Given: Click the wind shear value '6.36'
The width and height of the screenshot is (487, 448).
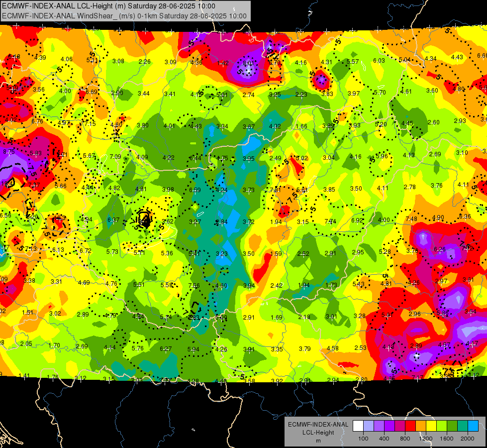Looking at the screenshot, I should coord(465,216).
